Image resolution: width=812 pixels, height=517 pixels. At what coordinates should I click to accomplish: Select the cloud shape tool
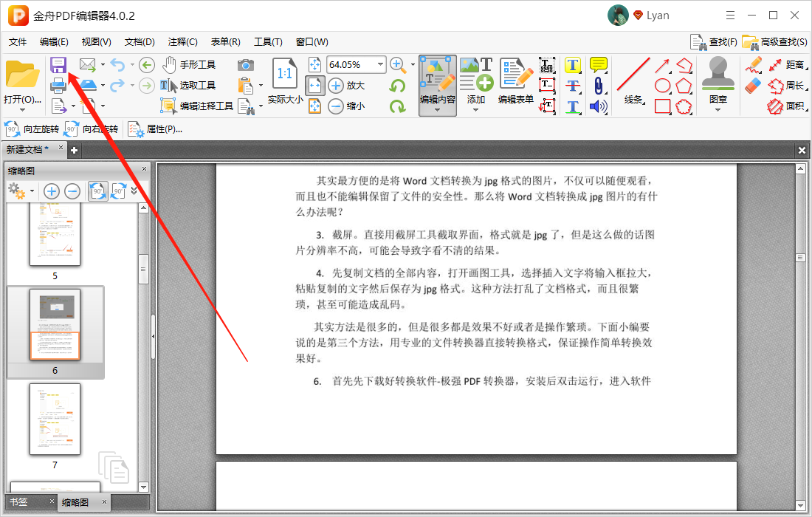[684, 106]
